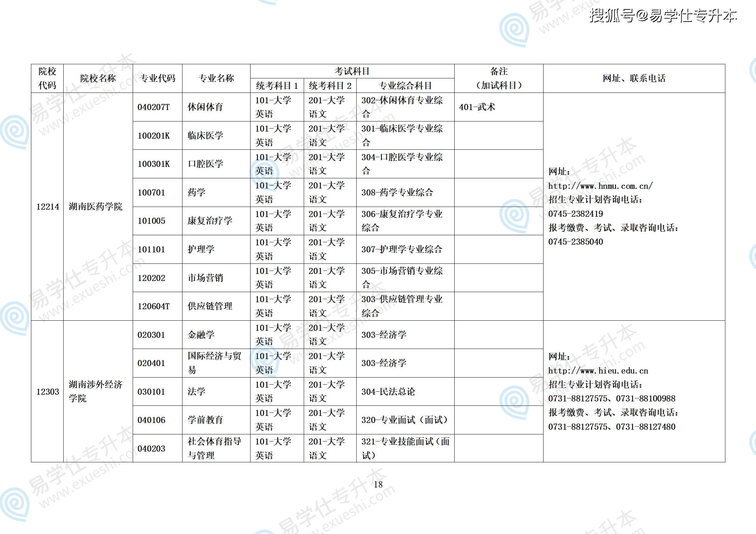Click the major name 法学
Viewport: 756px width, 534px height.
coord(196,391)
